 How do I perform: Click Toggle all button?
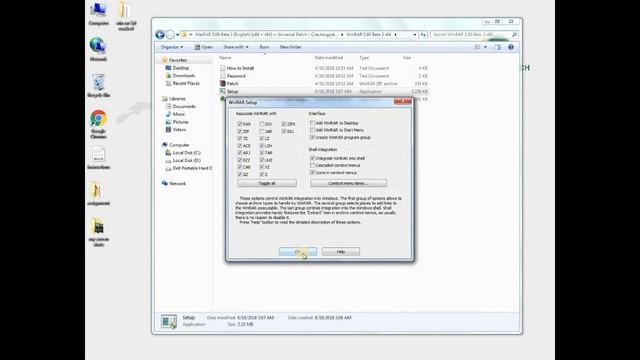pyautogui.click(x=267, y=183)
